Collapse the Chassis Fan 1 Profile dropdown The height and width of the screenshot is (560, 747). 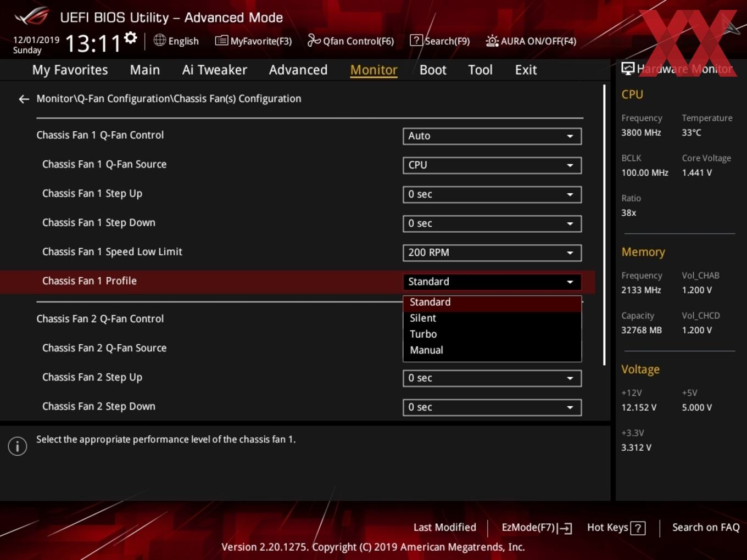click(x=492, y=282)
